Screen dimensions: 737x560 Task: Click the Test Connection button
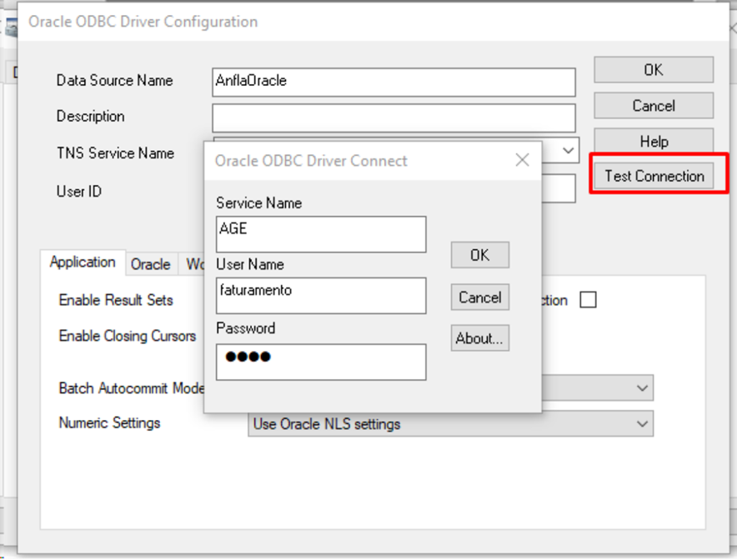pos(654,176)
